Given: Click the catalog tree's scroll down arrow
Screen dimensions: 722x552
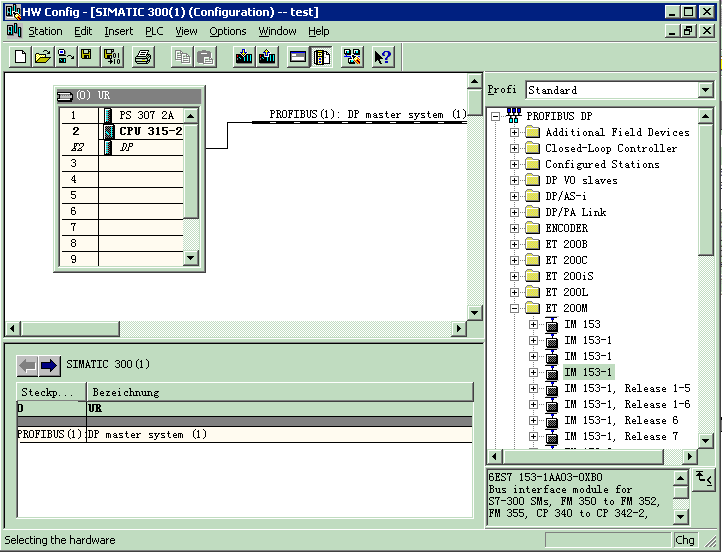Looking at the screenshot, I should pos(705,440).
